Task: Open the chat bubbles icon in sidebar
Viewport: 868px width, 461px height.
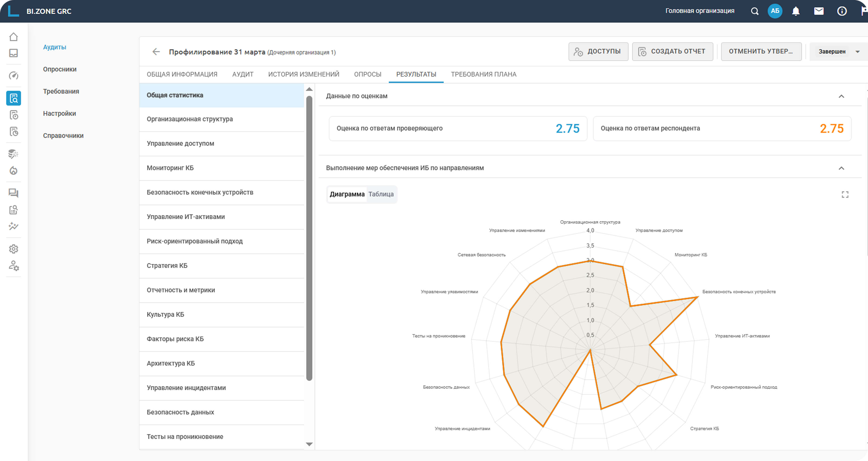Action: pos(13,193)
